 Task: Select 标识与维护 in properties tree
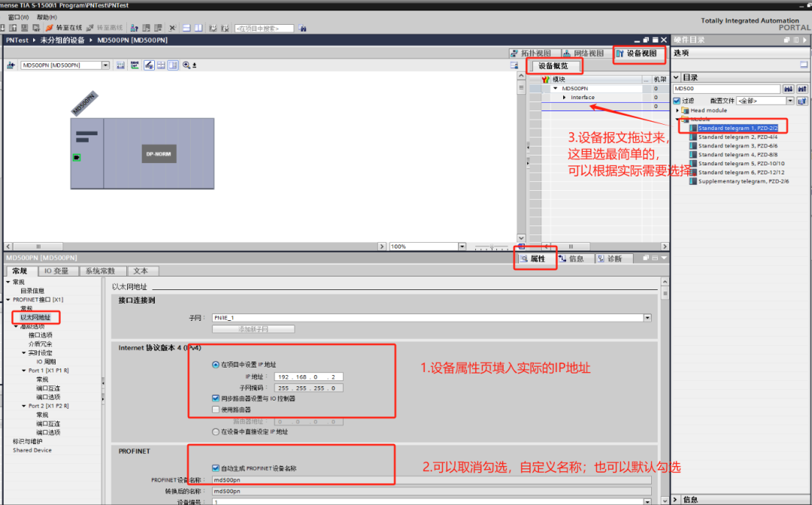[28, 441]
